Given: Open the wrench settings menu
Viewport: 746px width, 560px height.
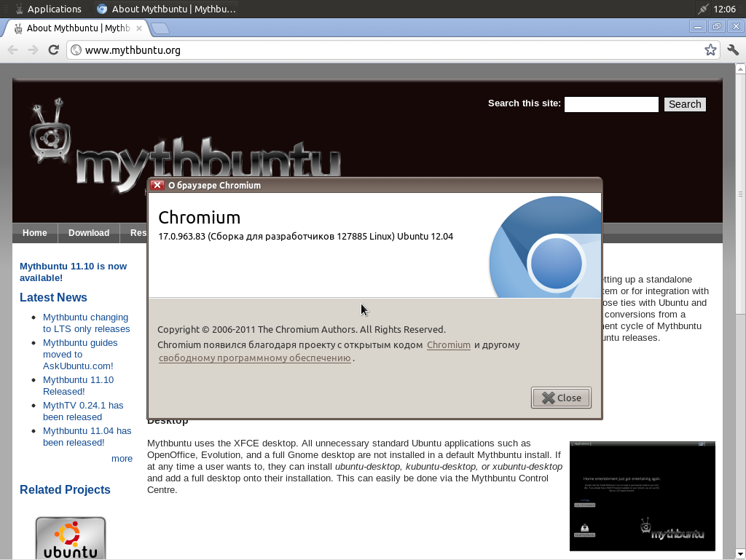Looking at the screenshot, I should point(733,50).
